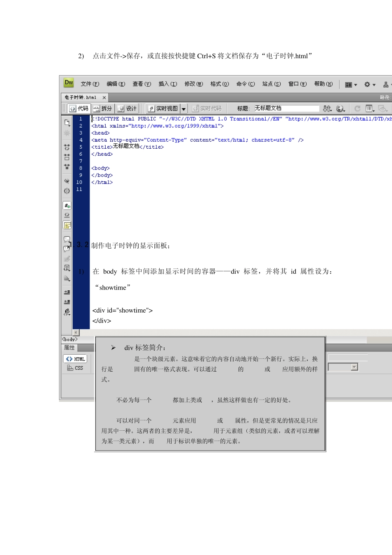
Task: Select the HTML properties button
Action: coord(75,359)
